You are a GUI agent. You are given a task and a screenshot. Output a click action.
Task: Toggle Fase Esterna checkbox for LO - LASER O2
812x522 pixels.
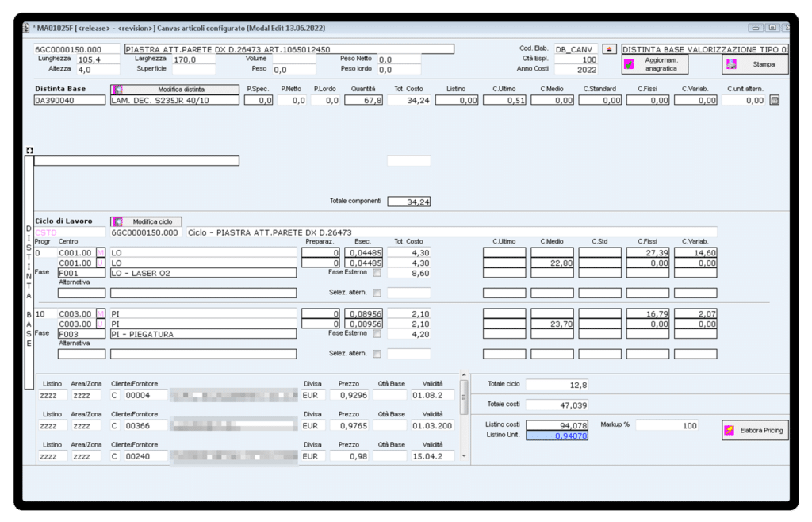(x=377, y=273)
